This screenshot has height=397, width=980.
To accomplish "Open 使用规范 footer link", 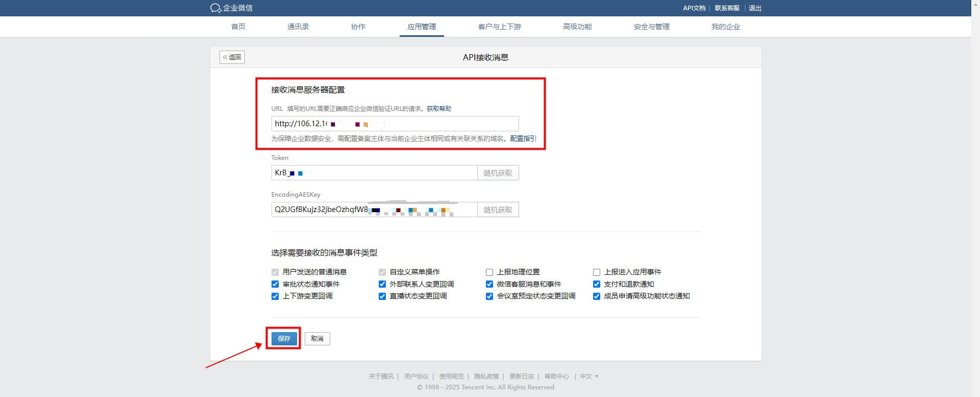I will pos(452,377).
